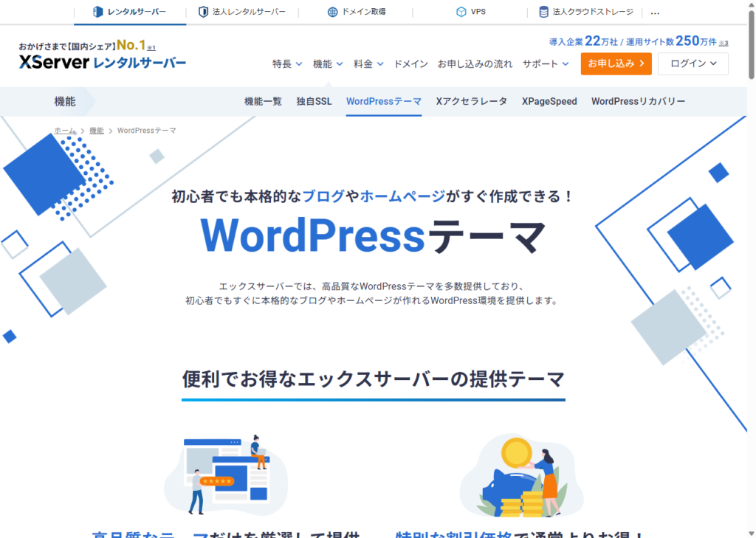
Task: Click the corporate rental server shield icon
Action: pyautogui.click(x=204, y=12)
